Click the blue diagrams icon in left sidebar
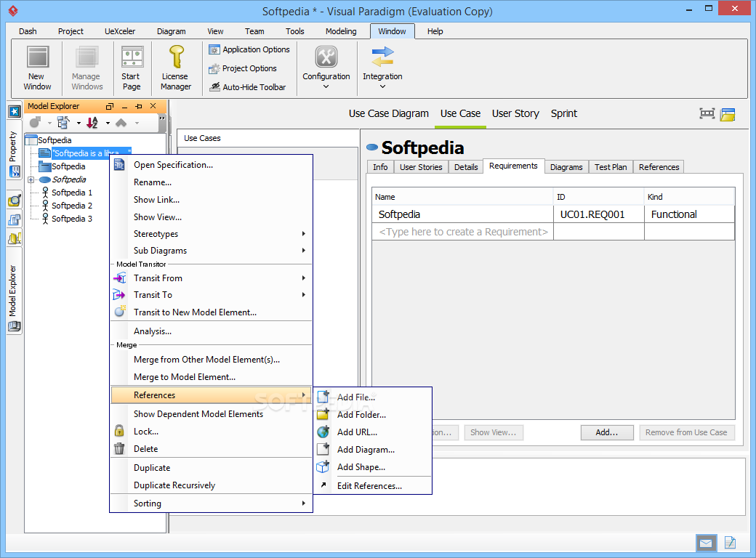Viewport: 756px width, 558px height. tap(15, 219)
